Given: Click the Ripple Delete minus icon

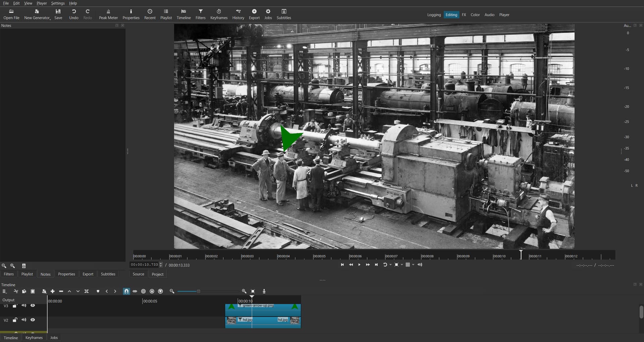Looking at the screenshot, I should pyautogui.click(x=61, y=291).
